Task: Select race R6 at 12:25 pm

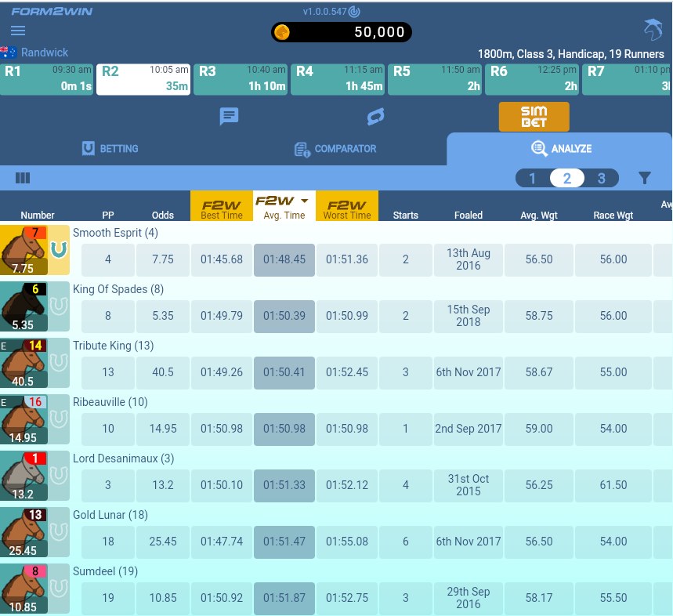Action: [x=532, y=79]
